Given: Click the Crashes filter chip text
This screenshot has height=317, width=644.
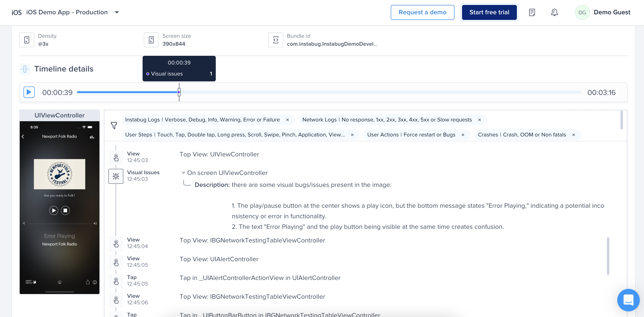Looking at the screenshot, I should point(522,135).
